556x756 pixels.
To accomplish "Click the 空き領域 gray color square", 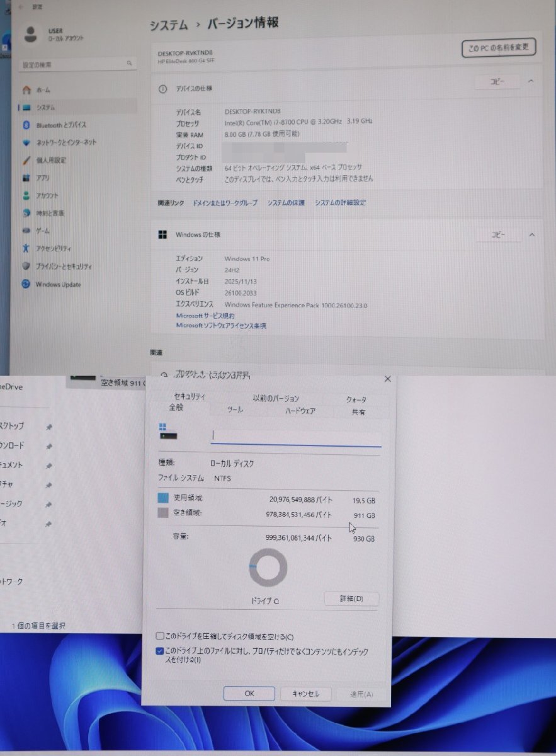I will (x=162, y=513).
